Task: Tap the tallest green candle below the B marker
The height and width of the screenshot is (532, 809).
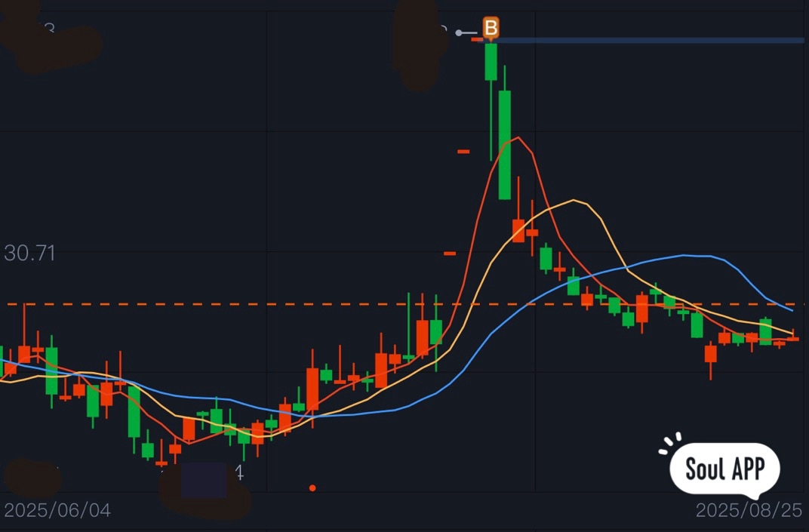Action: pos(505,144)
